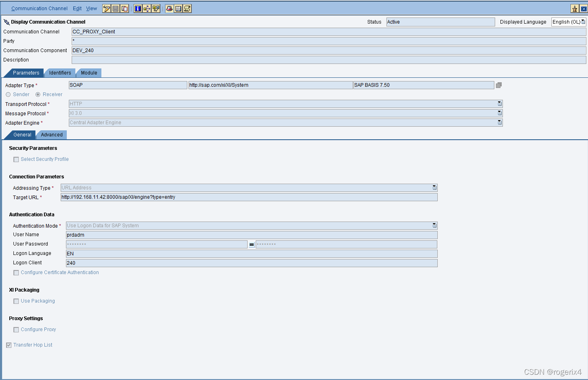Screen dimensions: 588x380
Task: Enable the Use Packaging checkbox
Action: pyautogui.click(x=16, y=301)
